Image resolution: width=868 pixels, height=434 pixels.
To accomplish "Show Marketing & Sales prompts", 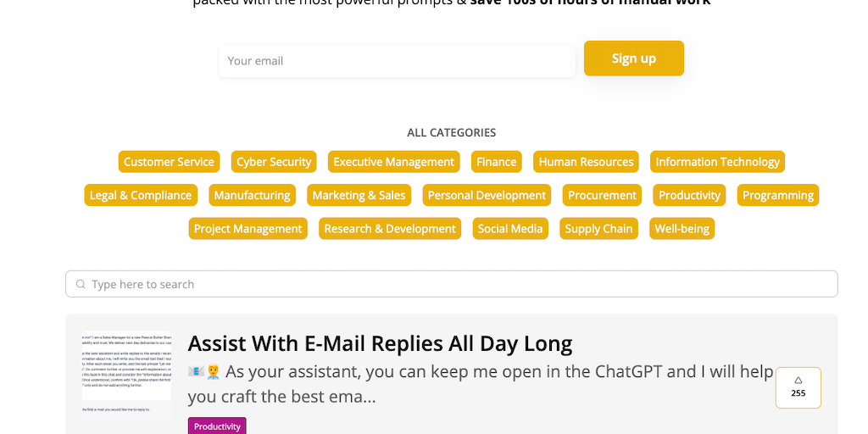I will [x=359, y=195].
